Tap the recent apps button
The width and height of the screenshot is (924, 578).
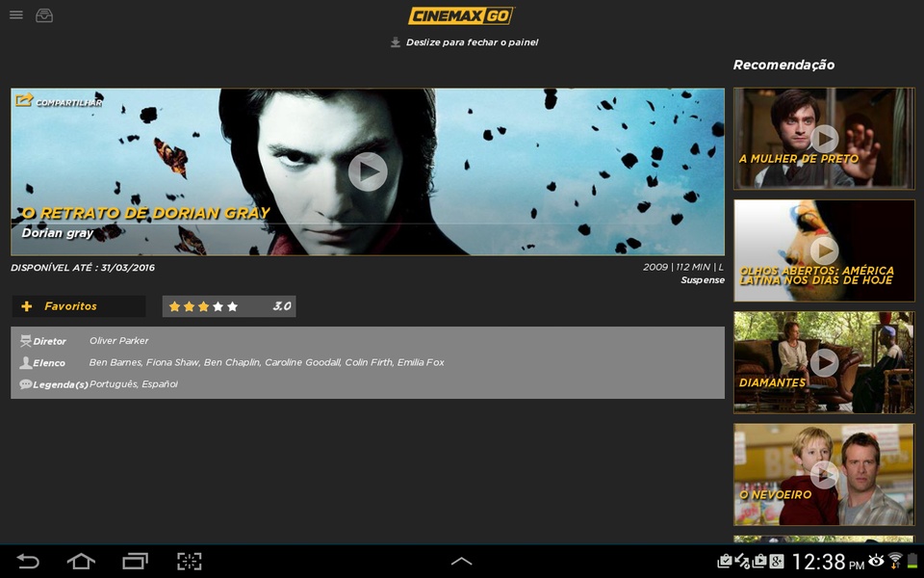click(x=135, y=561)
